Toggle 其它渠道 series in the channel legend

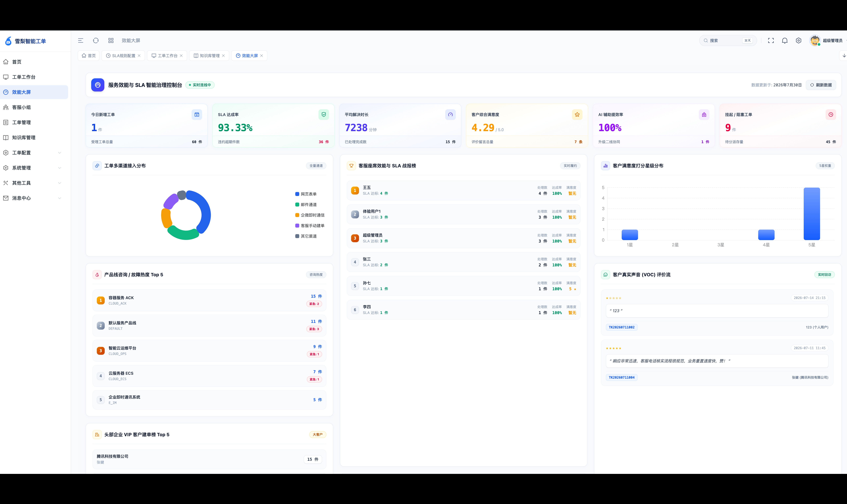[306, 236]
